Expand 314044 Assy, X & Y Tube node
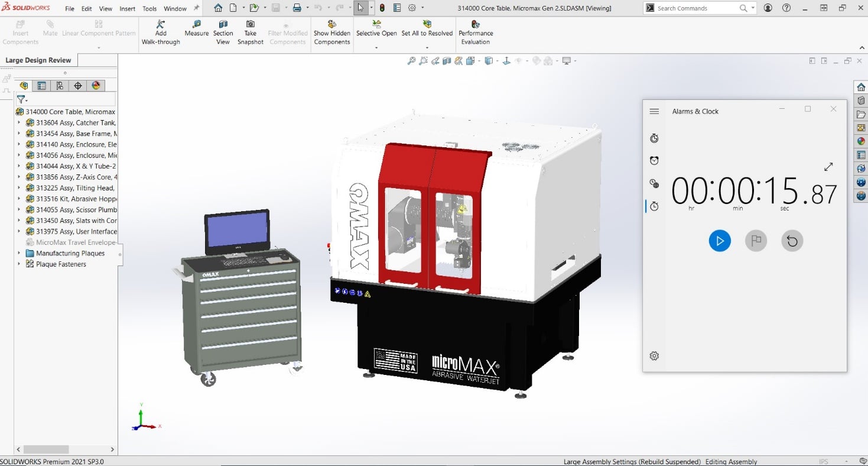The image size is (868, 466). [19, 166]
